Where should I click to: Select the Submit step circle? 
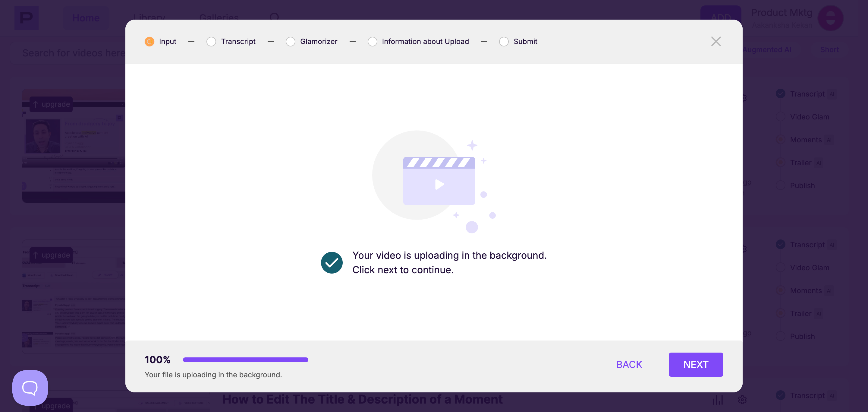(503, 41)
